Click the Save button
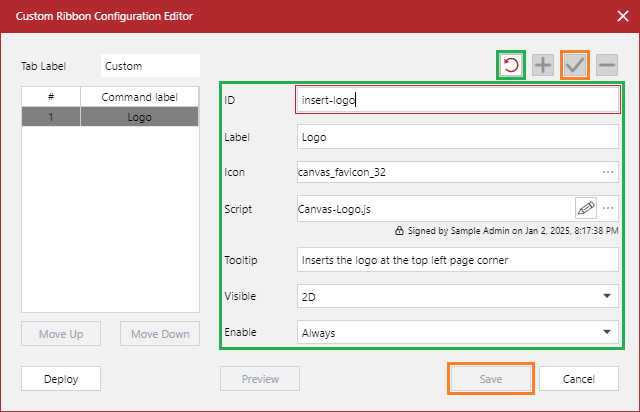 coord(490,379)
